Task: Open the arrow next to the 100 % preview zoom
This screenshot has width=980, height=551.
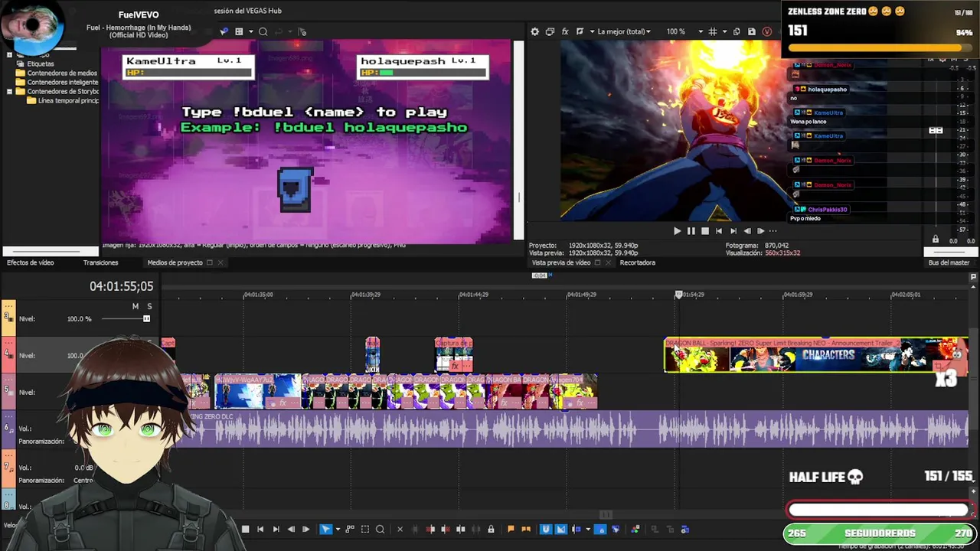Action: (x=700, y=31)
